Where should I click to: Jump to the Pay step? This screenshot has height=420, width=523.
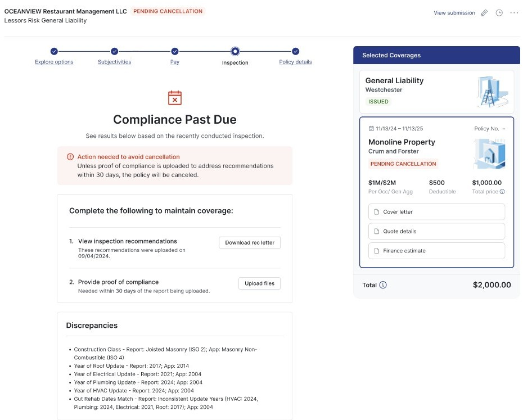(x=175, y=62)
